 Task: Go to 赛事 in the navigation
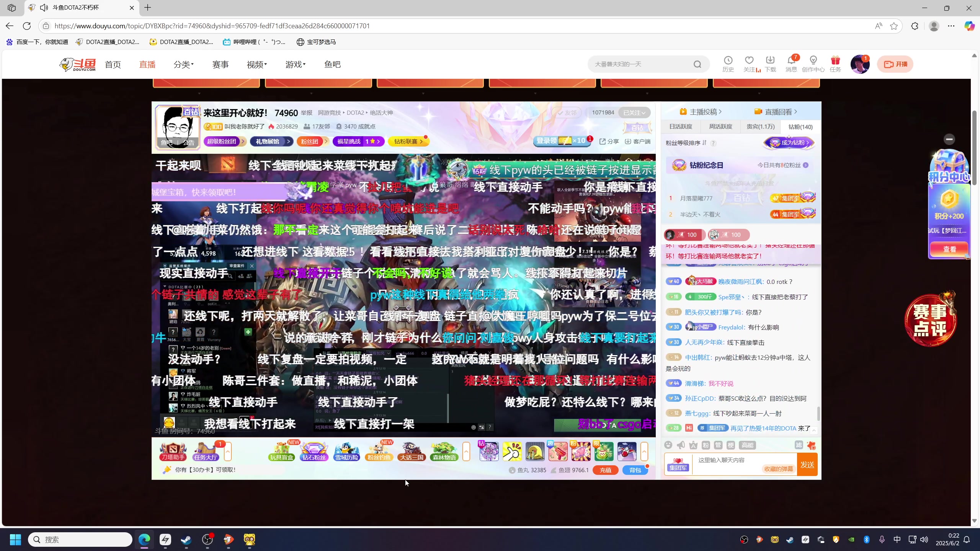pos(220,64)
